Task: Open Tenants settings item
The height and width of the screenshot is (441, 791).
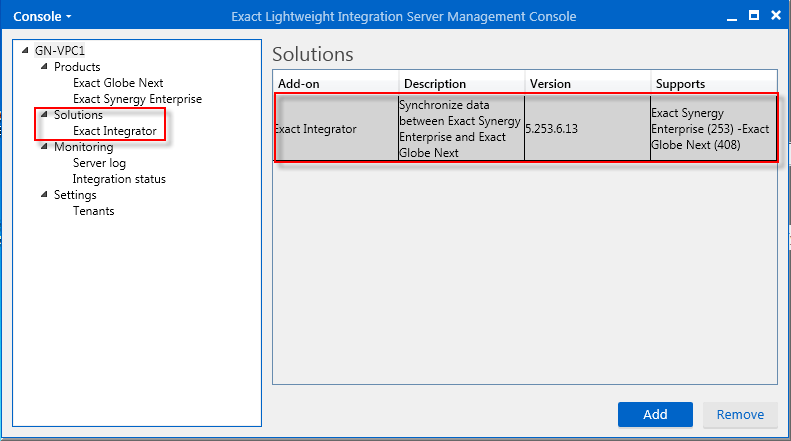Action: pos(93,211)
